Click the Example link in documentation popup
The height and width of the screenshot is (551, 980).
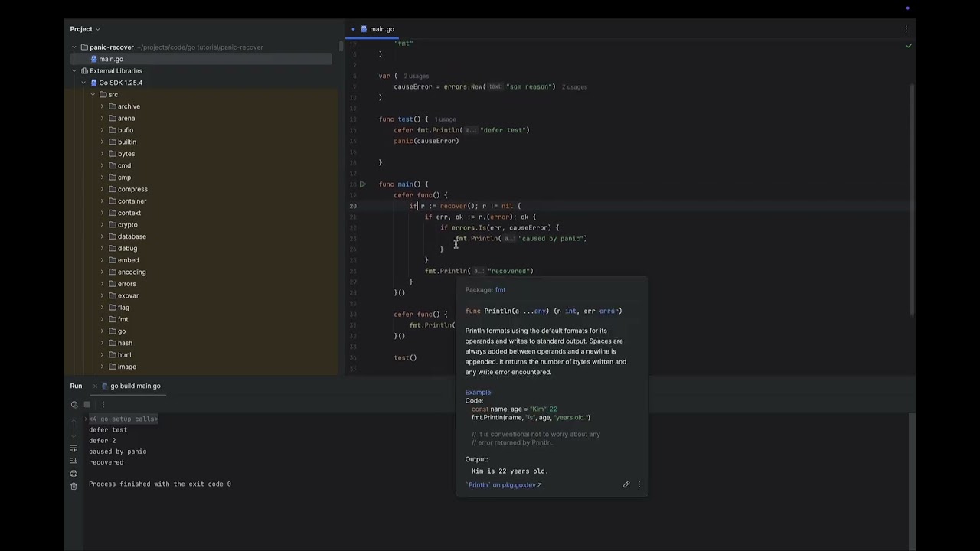pos(478,393)
